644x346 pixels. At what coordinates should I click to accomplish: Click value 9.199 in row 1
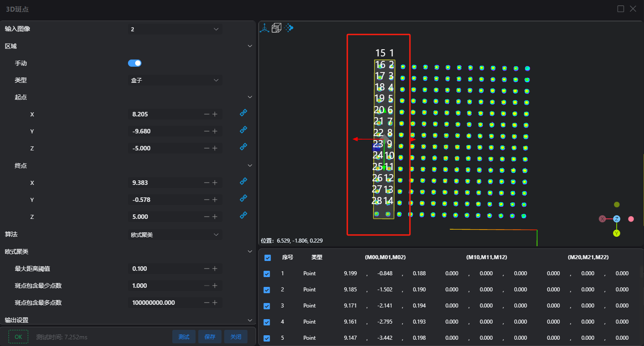[x=350, y=273]
